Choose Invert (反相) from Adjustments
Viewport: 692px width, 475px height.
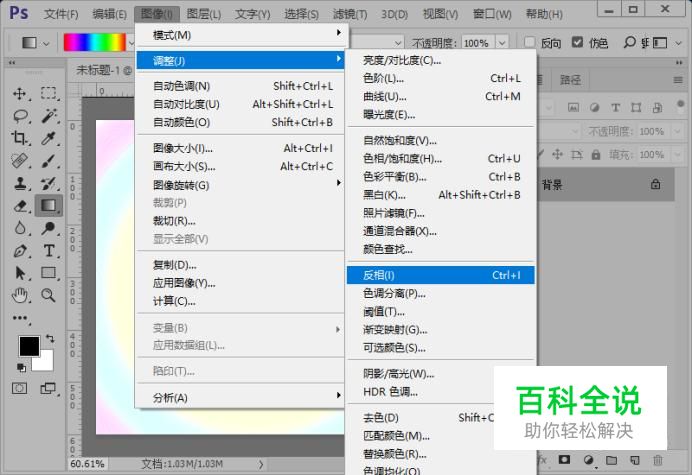pyautogui.click(x=441, y=275)
